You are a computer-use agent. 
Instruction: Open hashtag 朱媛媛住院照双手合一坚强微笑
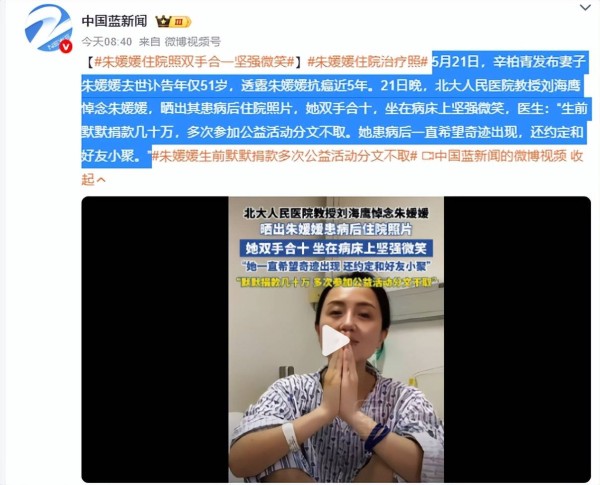(194, 62)
